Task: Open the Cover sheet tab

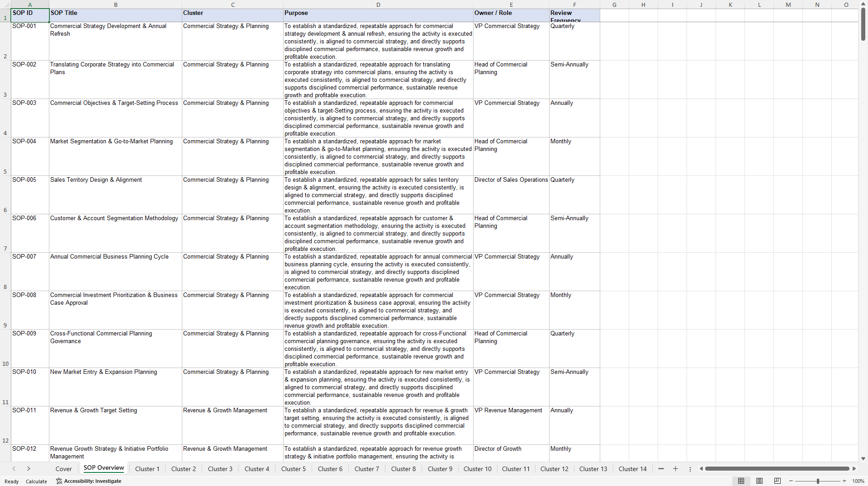Action: pyautogui.click(x=64, y=469)
